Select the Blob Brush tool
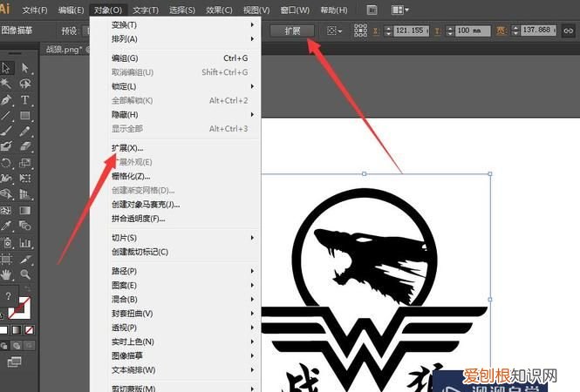 pyautogui.click(x=6, y=146)
